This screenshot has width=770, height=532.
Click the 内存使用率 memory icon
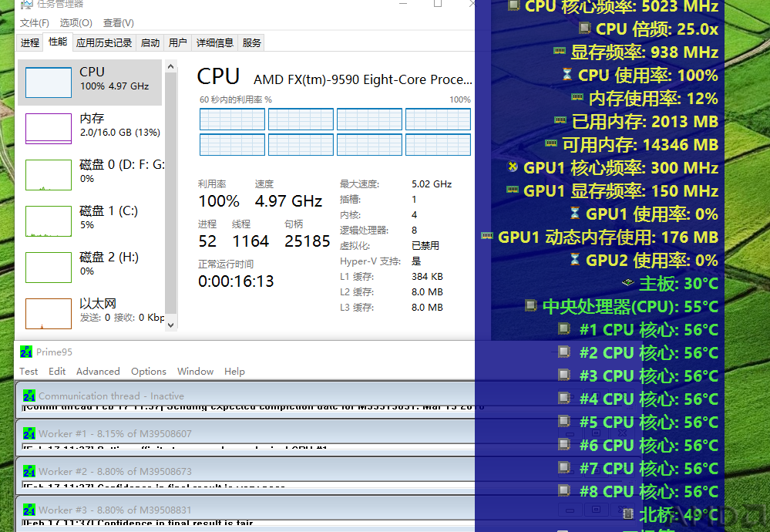click(x=577, y=96)
